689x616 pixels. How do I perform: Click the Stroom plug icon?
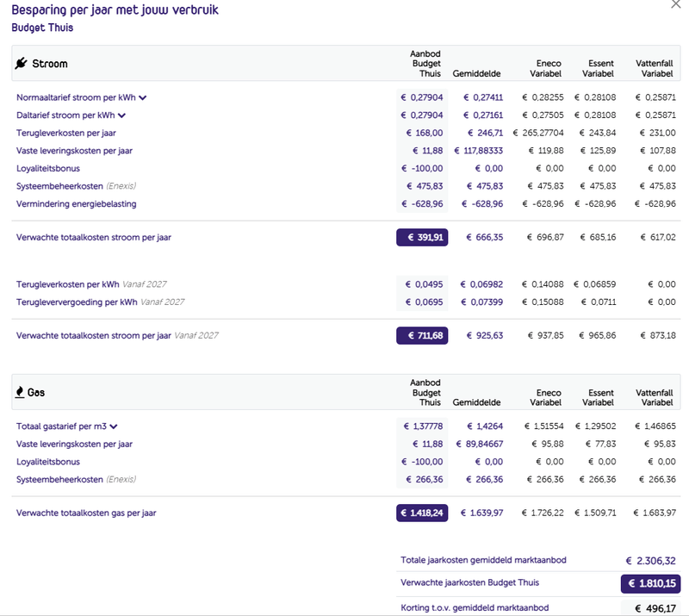click(21, 63)
